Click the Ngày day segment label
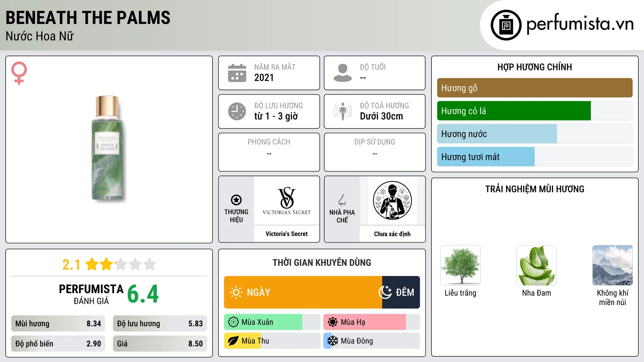This screenshot has width=644, height=362. (258, 293)
